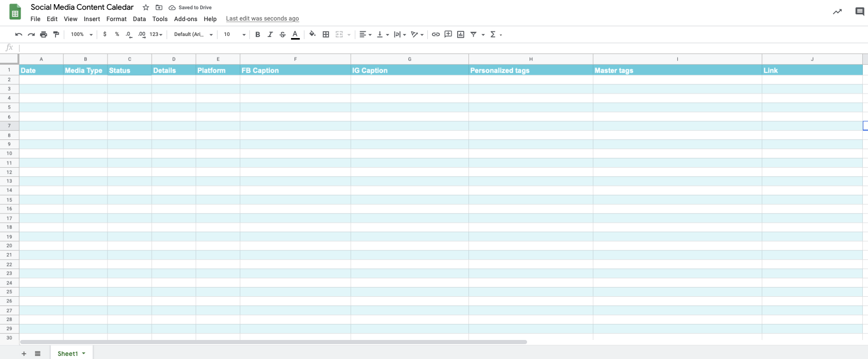Select the FB Caption header cell
868x359 pixels.
(295, 70)
